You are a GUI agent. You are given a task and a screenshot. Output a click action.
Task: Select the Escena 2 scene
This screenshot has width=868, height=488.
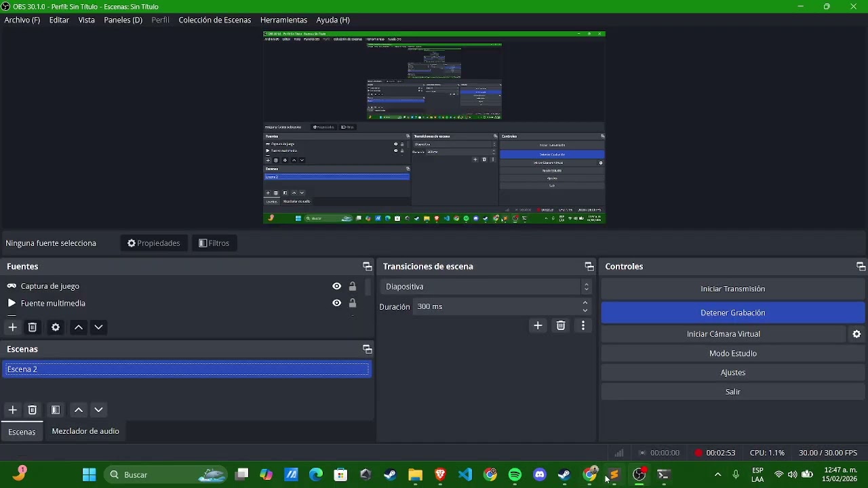186,369
